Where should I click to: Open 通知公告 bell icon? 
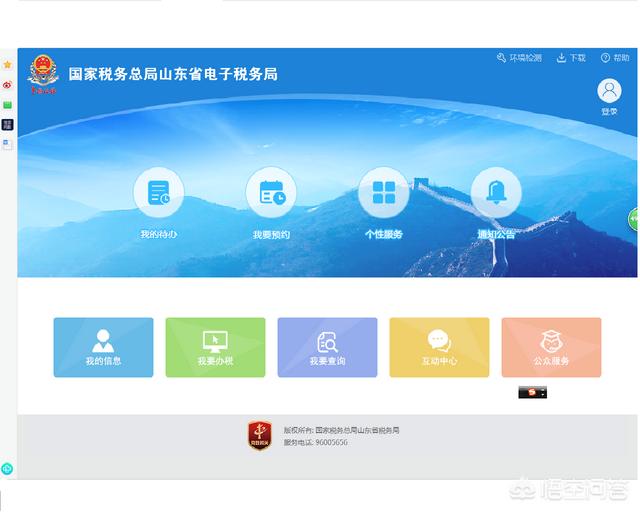[496, 192]
